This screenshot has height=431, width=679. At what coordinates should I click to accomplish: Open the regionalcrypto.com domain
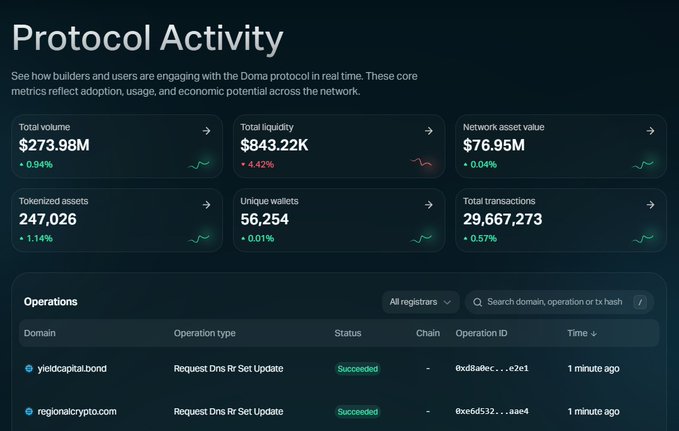click(77, 412)
